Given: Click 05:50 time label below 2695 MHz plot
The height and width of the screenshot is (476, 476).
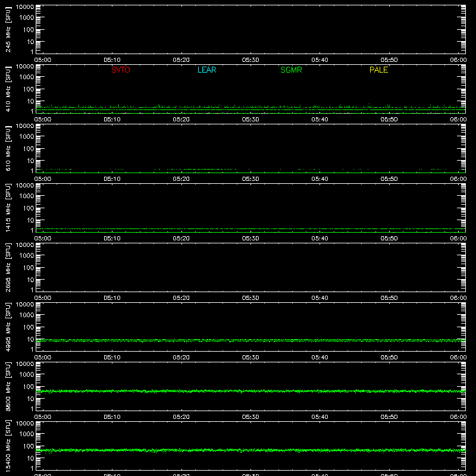Looking at the screenshot, I should pyautogui.click(x=389, y=298).
